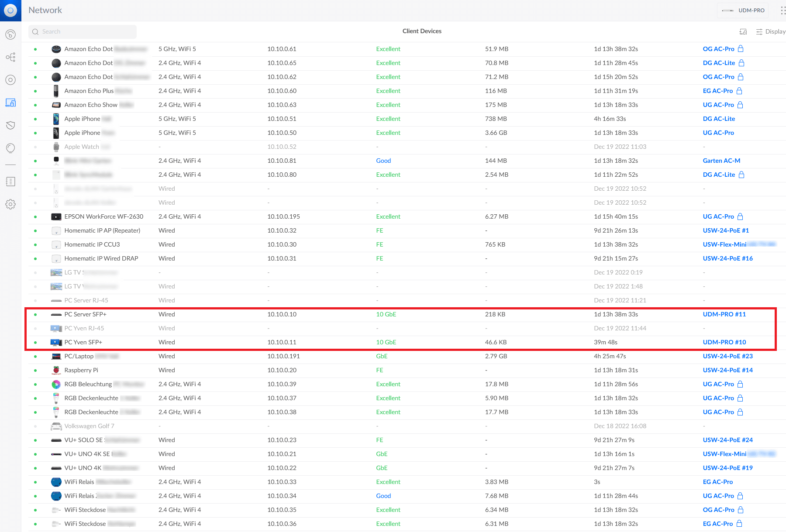The height and width of the screenshot is (532, 786).
Task: Click the lock icon in the 10.10.0.61 row
Action: (x=741, y=49)
